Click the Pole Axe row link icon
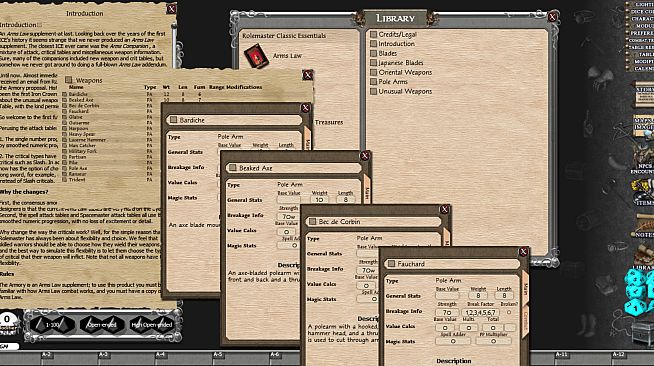Screen dimensions: 654x366 (x=65, y=168)
